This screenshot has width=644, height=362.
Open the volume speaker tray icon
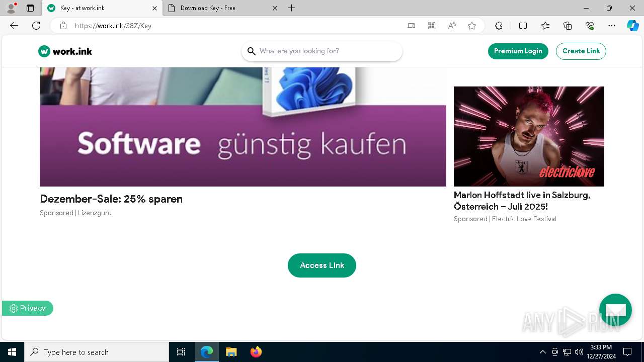point(579,352)
